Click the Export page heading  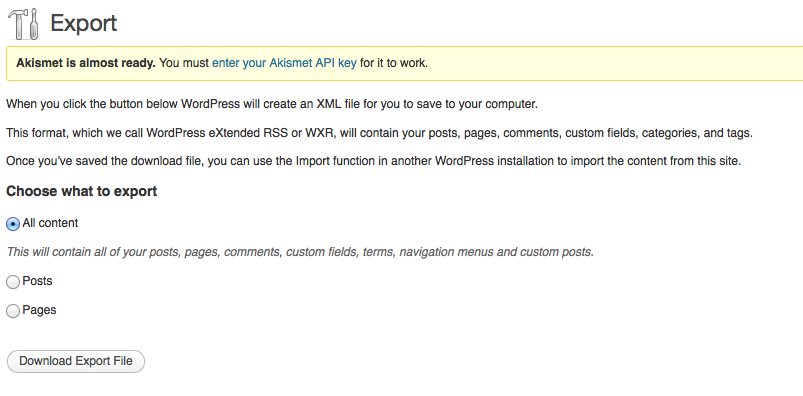(84, 24)
